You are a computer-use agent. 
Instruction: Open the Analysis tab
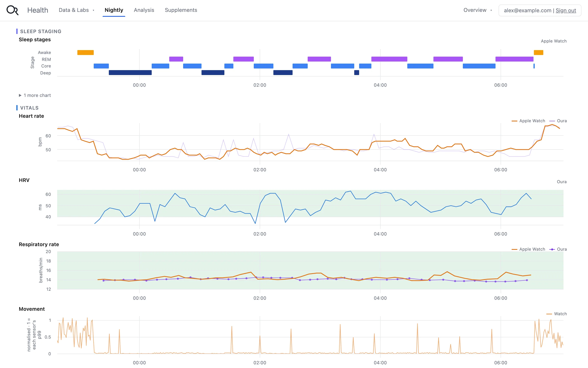[144, 10]
